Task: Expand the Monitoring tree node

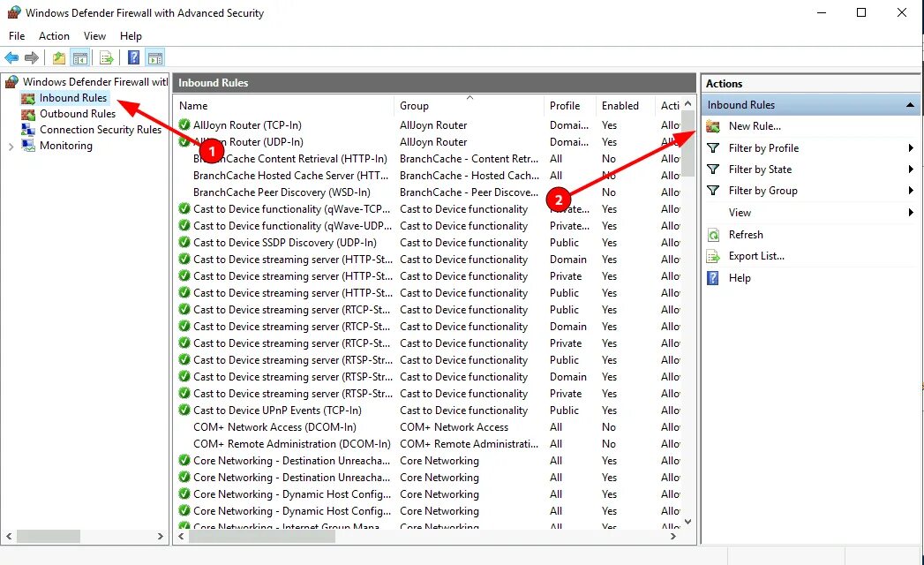Action: pyautogui.click(x=11, y=147)
